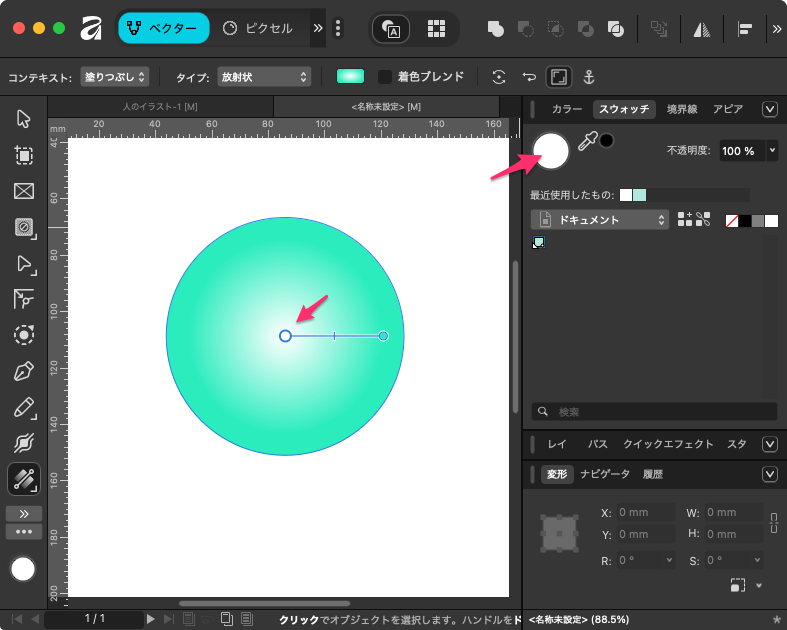Enable the 着色ブレンド checkbox
This screenshot has height=630, width=787.
pyautogui.click(x=385, y=77)
